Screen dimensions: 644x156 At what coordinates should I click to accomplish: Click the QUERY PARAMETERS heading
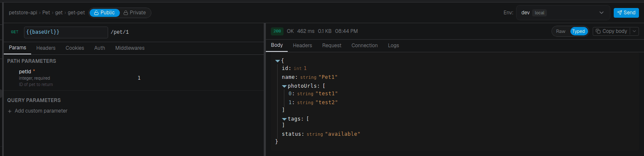tap(34, 100)
